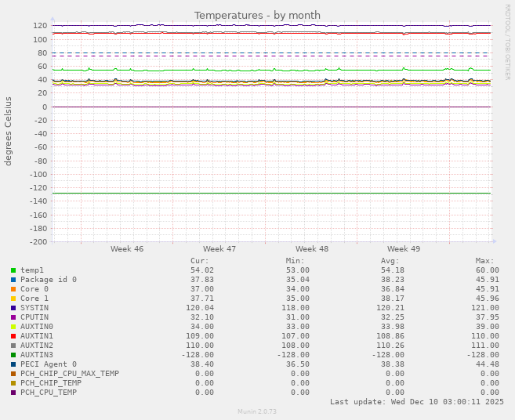Click the Package id 0 color swatch
Screen dimensions: 515x420
click(13, 280)
